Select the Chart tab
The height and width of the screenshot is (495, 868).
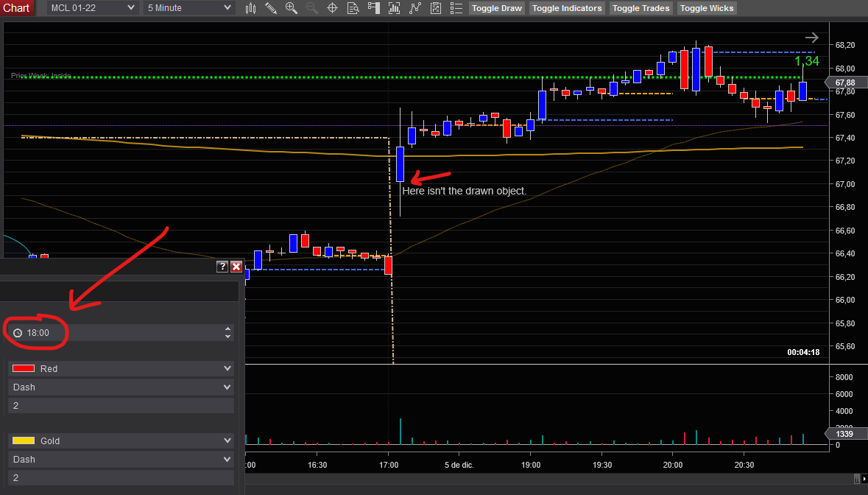(17, 8)
